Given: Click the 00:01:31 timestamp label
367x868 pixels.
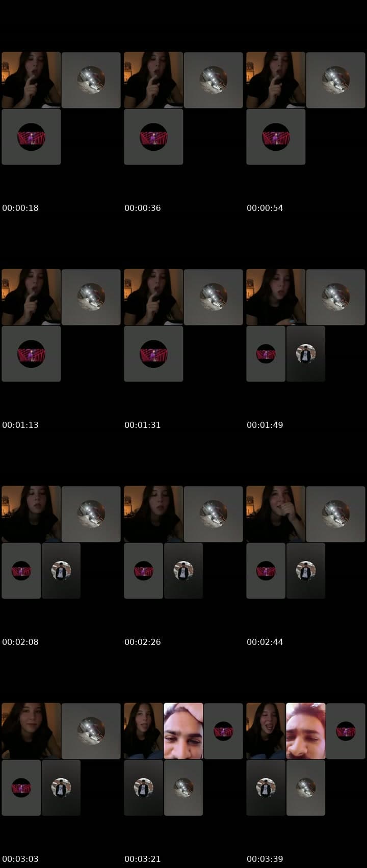Looking at the screenshot, I should click(143, 425).
